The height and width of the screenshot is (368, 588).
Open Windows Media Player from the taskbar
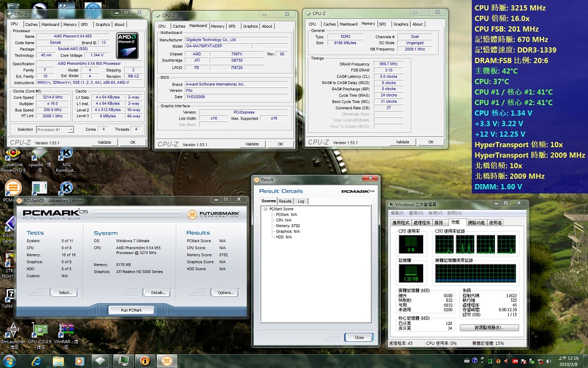[79, 361]
